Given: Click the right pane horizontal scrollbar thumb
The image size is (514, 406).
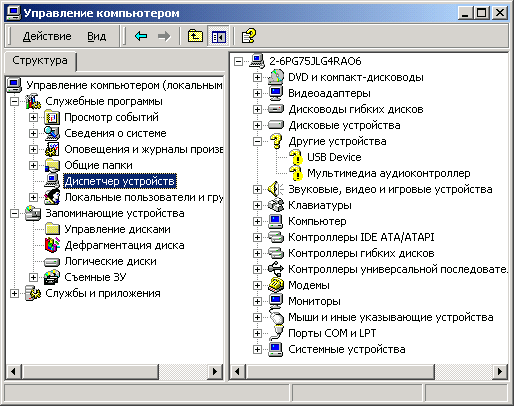Looking at the screenshot, I should (x=340, y=371).
